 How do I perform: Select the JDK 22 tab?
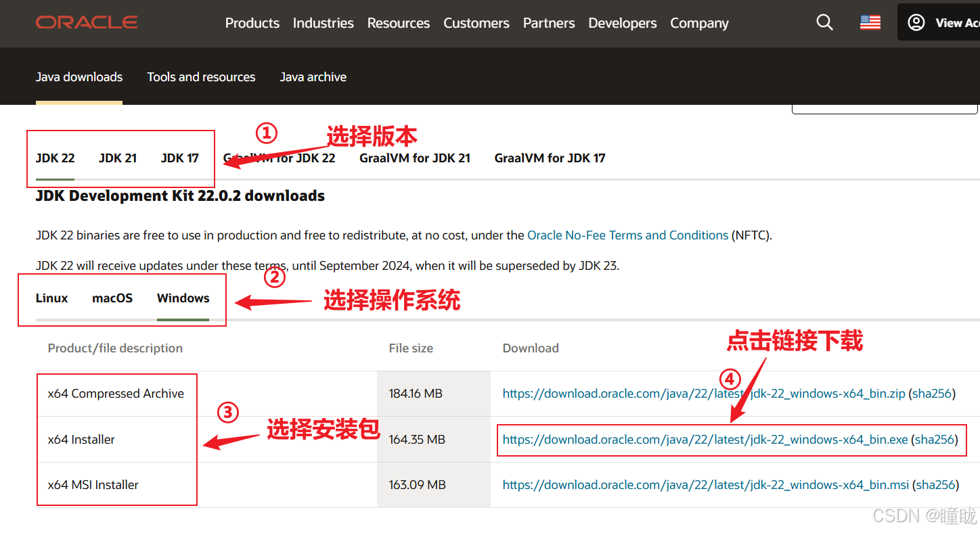tap(55, 158)
